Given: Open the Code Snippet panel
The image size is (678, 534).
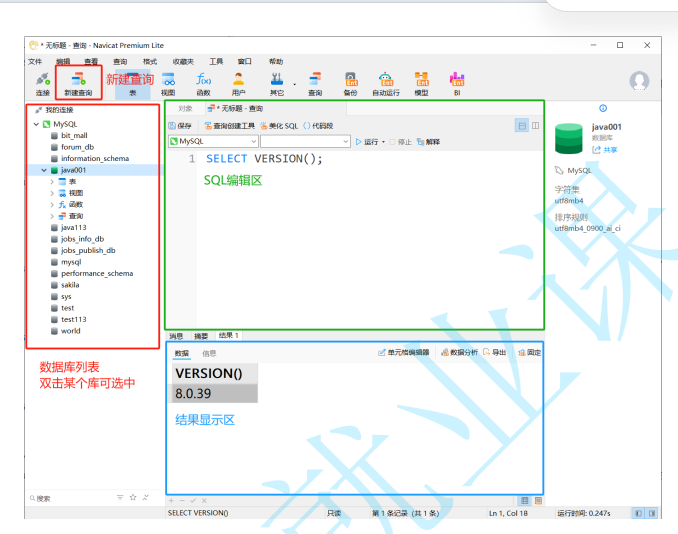Looking at the screenshot, I should [318, 126].
